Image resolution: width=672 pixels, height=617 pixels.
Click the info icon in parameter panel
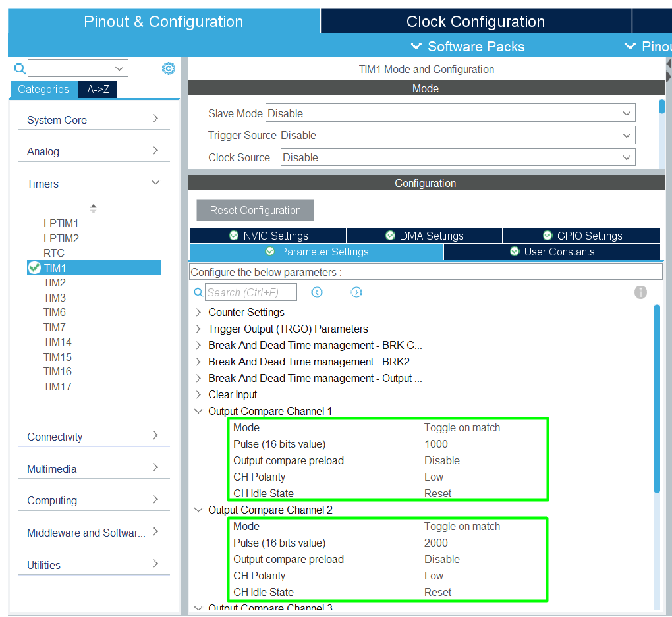tap(640, 292)
